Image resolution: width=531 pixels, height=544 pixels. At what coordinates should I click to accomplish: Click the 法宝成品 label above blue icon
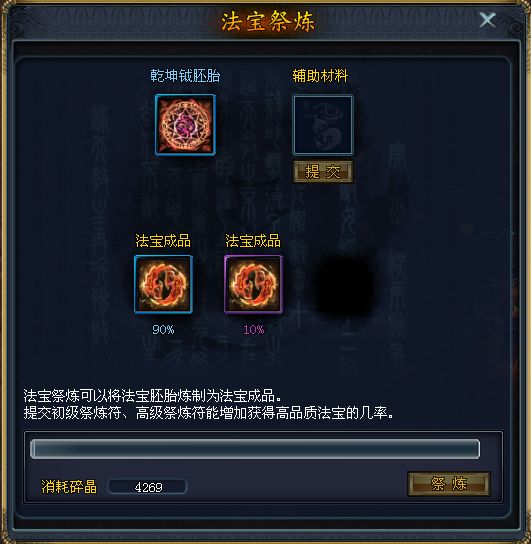coord(163,241)
